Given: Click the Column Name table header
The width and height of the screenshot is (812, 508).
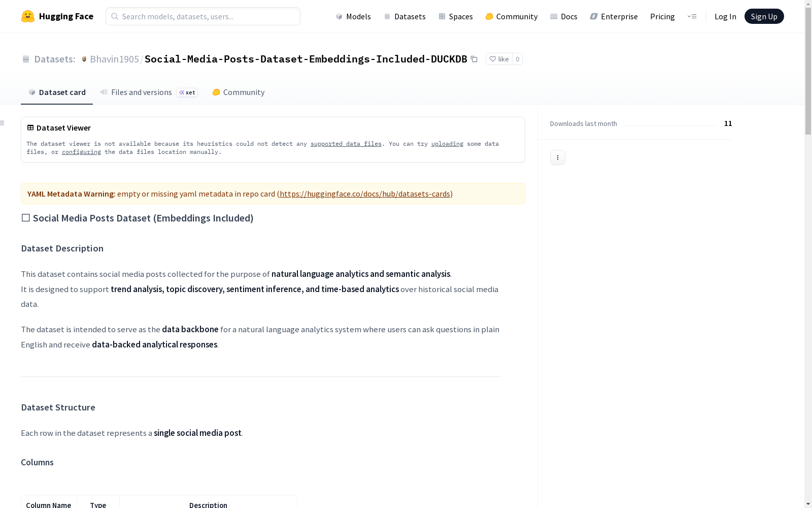Looking at the screenshot, I should click(x=48, y=504).
